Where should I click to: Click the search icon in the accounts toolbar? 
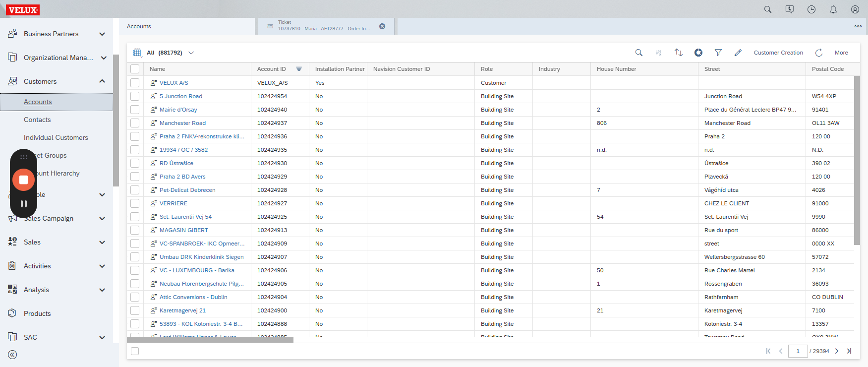coord(638,53)
